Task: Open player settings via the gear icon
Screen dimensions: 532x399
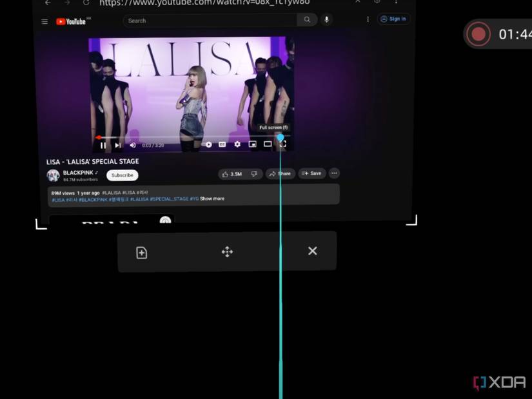Action: tap(237, 144)
